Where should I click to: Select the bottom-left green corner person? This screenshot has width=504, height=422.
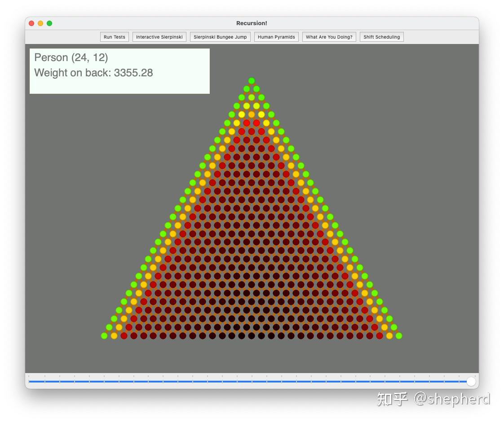104,335
